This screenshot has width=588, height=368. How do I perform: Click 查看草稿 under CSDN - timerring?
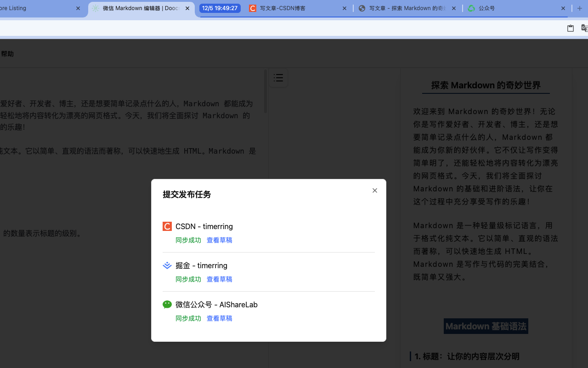tap(219, 240)
